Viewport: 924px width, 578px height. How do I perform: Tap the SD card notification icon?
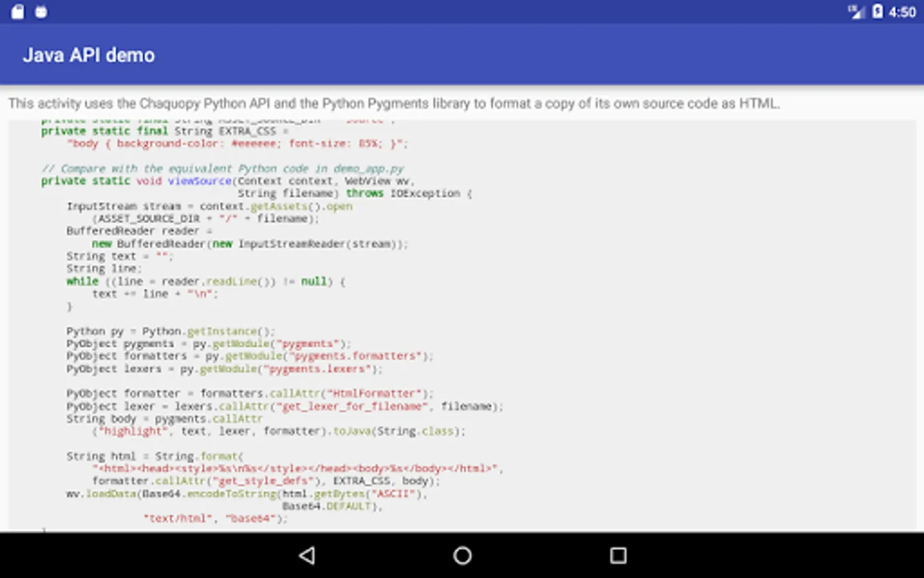click(x=17, y=12)
